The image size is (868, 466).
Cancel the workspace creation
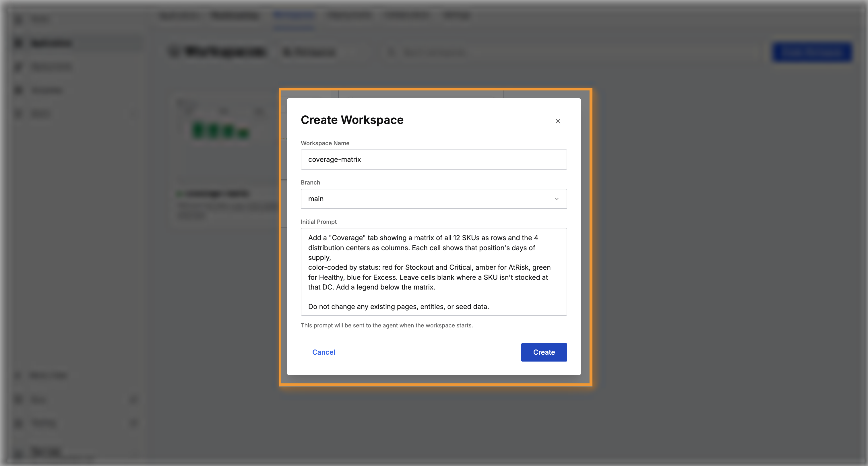[323, 352]
